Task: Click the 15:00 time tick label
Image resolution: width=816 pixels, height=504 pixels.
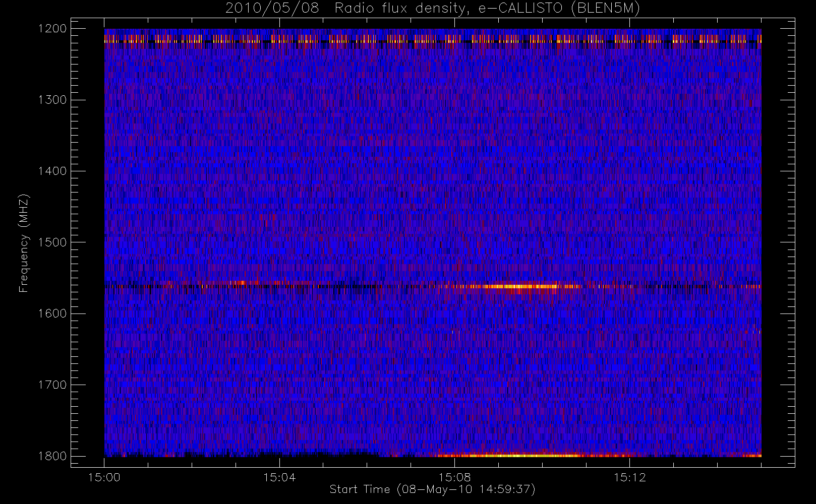Action: coord(104,477)
